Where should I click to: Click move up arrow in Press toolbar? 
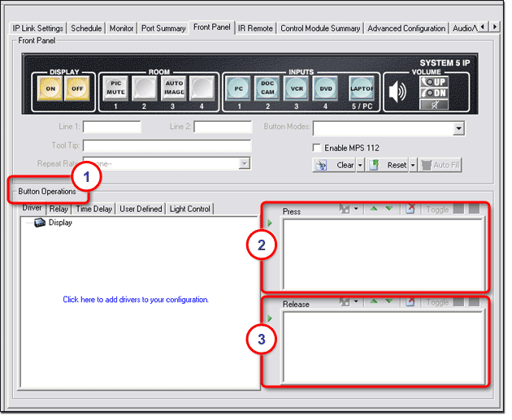(x=375, y=210)
